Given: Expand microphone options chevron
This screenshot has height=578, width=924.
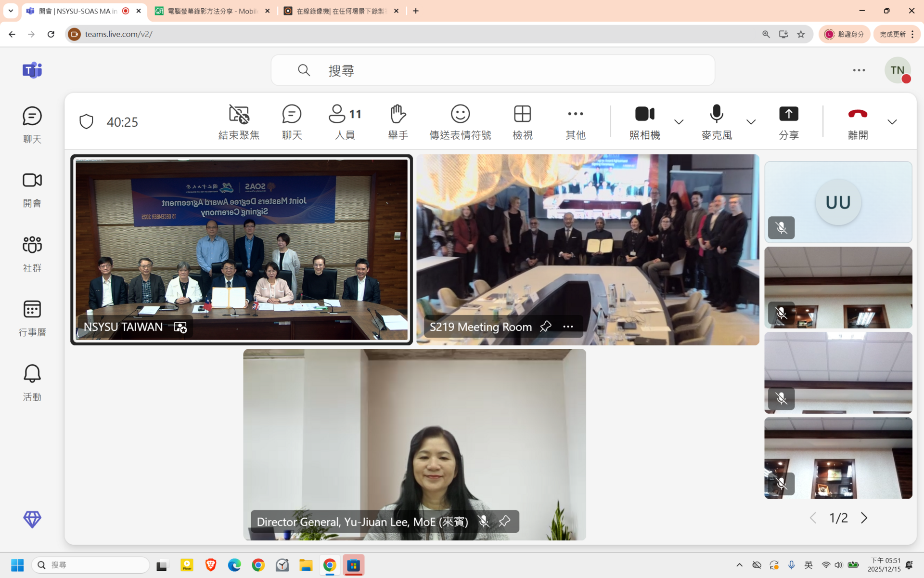Looking at the screenshot, I should click(751, 122).
